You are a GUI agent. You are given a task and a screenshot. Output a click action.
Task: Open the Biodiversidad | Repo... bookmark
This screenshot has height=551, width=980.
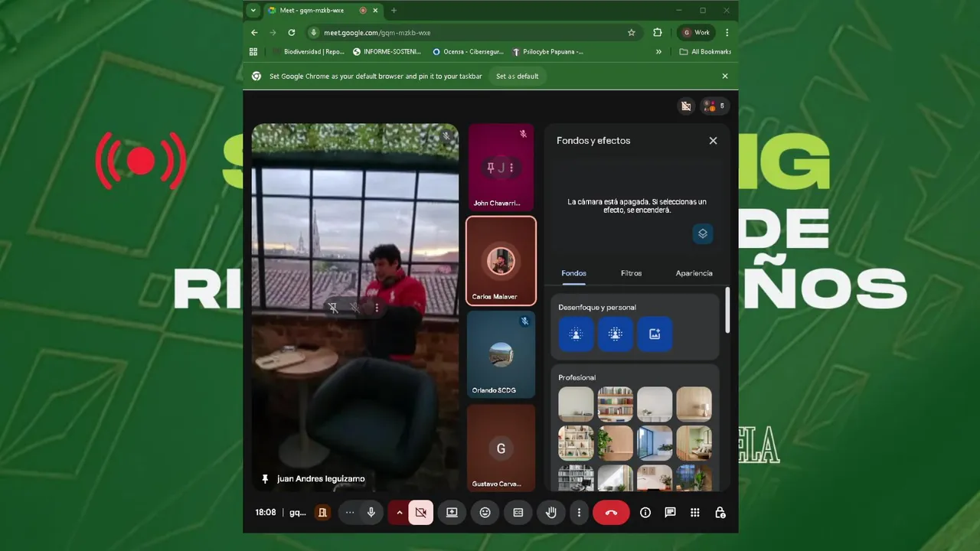[x=308, y=52]
